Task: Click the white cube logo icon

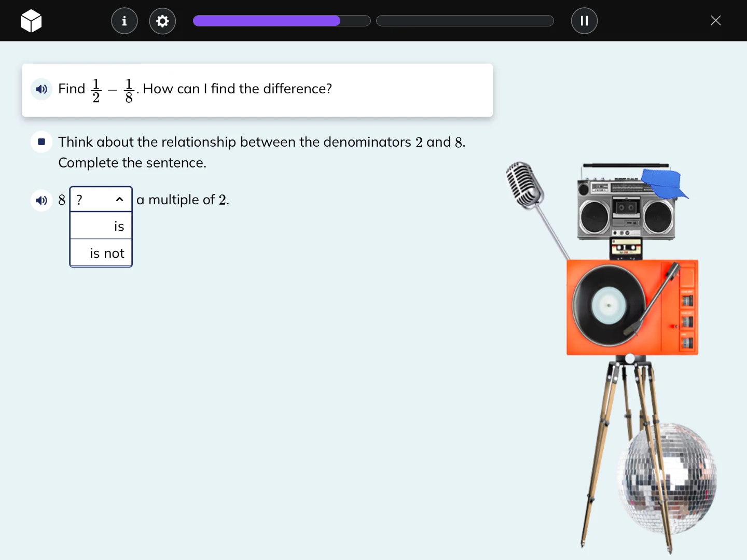Action: [x=31, y=21]
